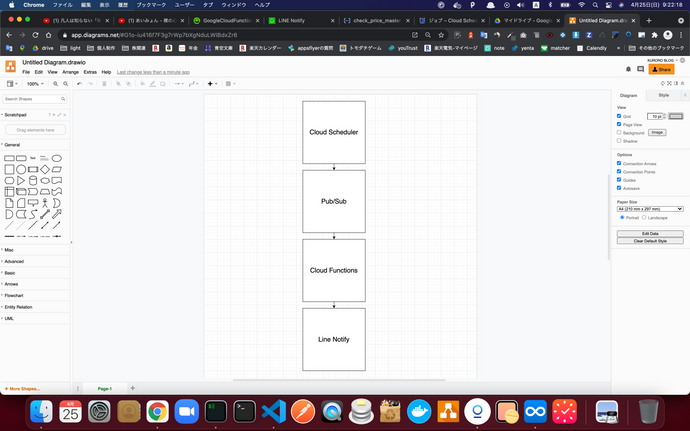690x431 pixels.
Task: Toggle the Guides checkbox
Action: point(619,180)
